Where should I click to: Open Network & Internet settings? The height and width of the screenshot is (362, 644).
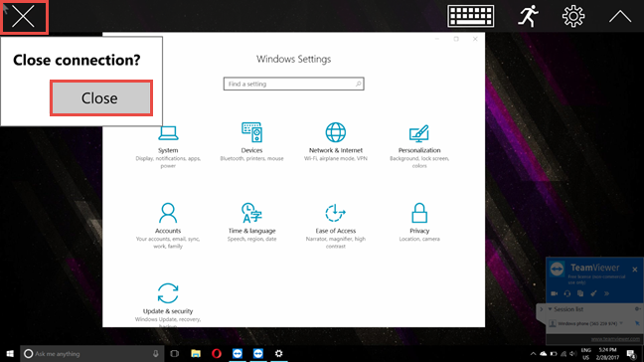(x=336, y=142)
